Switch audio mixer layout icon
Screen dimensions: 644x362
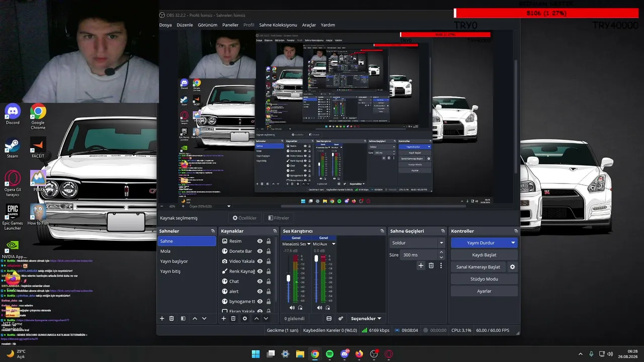[329, 318]
